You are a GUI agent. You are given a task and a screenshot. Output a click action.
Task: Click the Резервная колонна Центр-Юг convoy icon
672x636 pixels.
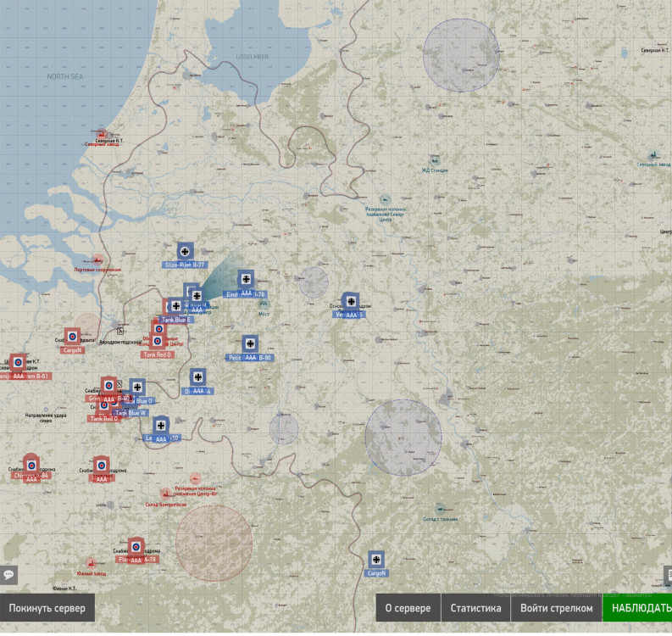click(x=196, y=478)
